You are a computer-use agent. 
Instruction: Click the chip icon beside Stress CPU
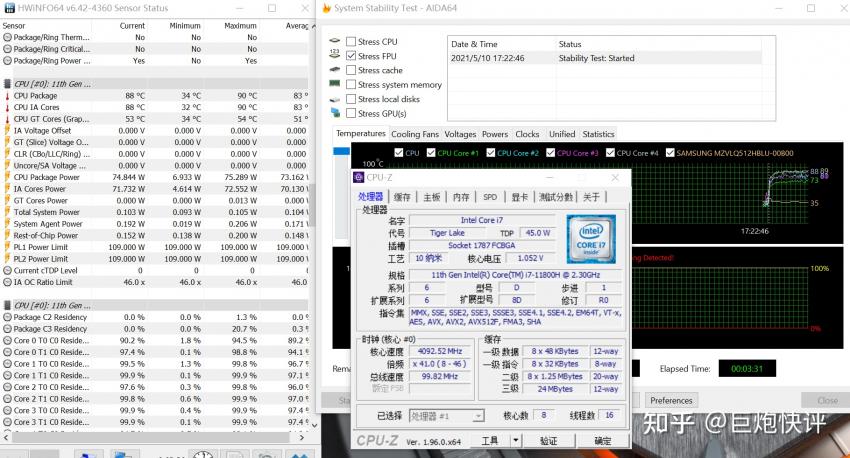[334, 41]
